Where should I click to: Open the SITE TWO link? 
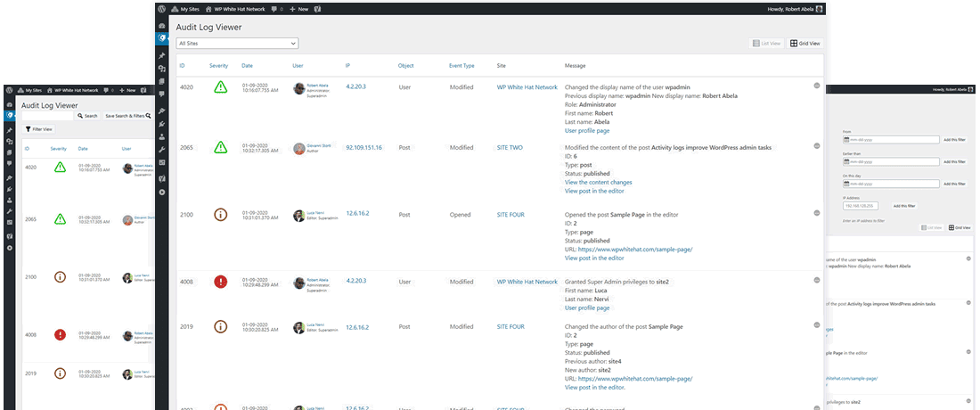point(510,148)
